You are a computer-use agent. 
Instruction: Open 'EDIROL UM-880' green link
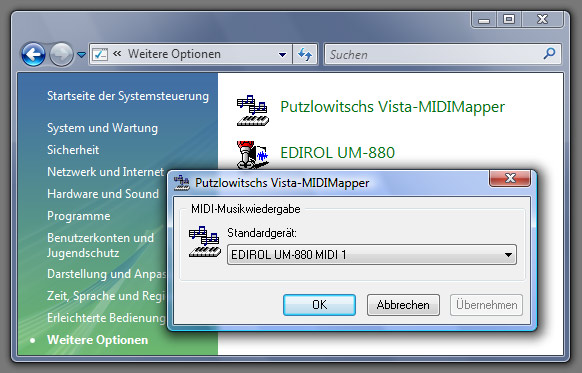(x=337, y=153)
